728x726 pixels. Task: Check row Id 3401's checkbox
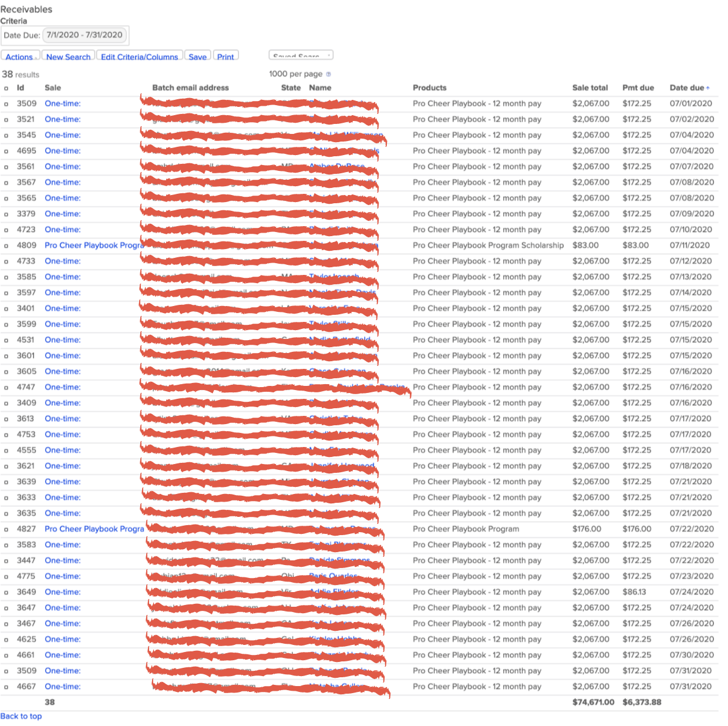(x=6, y=309)
